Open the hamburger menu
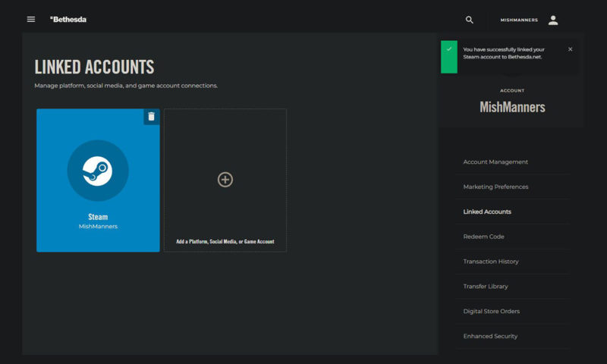This screenshot has height=364, width=607. click(x=31, y=20)
